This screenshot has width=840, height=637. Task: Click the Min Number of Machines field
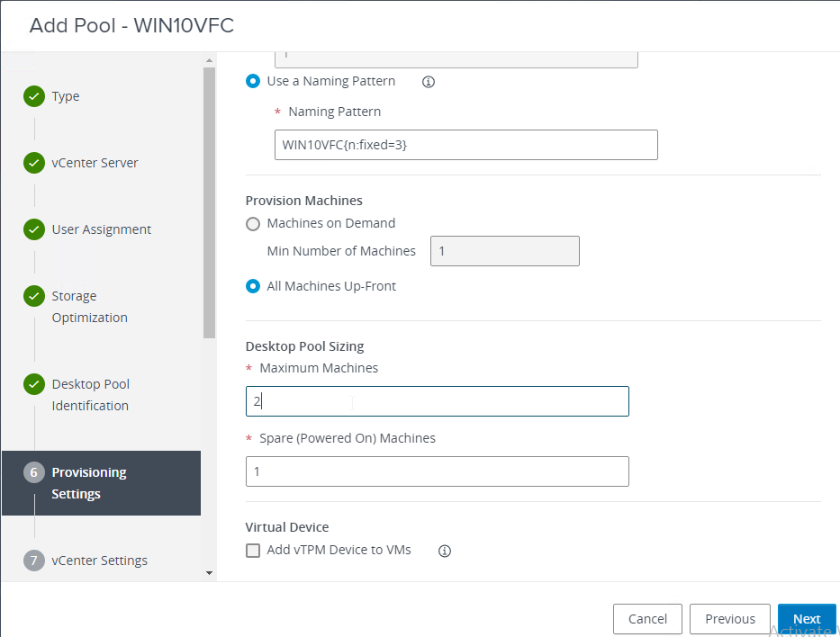505,251
